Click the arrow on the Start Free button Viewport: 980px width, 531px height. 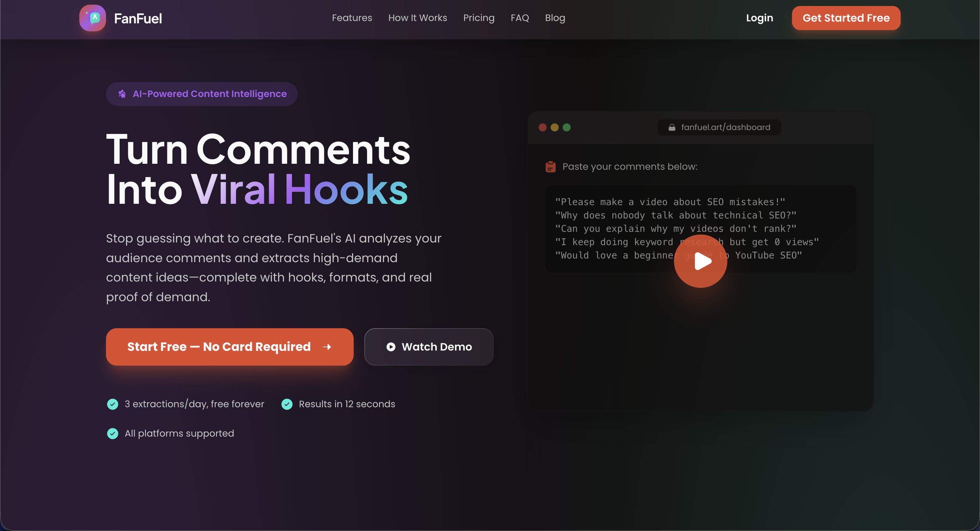click(x=327, y=347)
